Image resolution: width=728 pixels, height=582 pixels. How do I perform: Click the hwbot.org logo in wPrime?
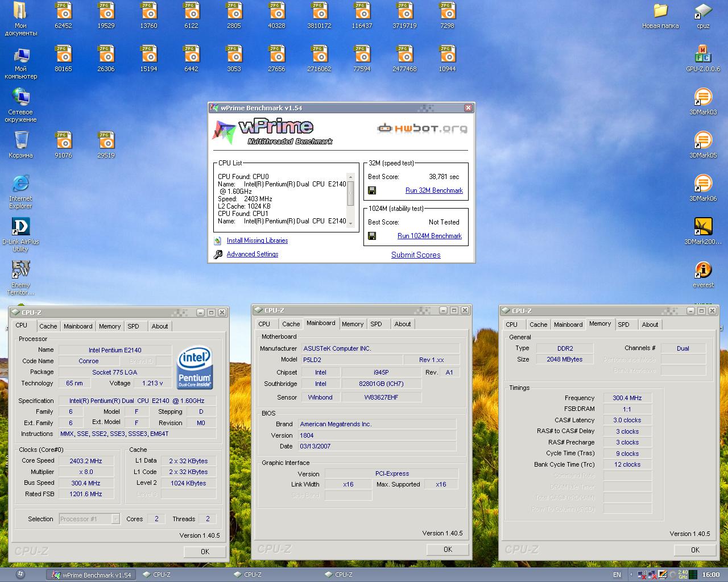[x=422, y=128]
